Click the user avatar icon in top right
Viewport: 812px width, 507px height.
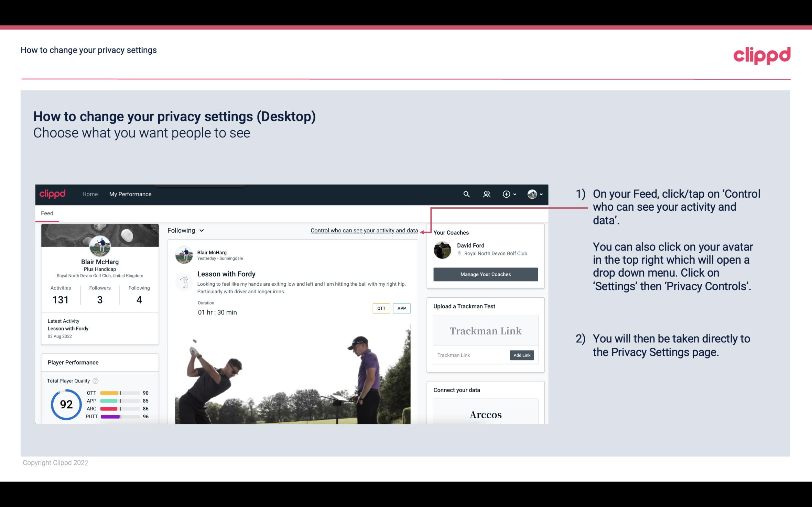(x=532, y=194)
